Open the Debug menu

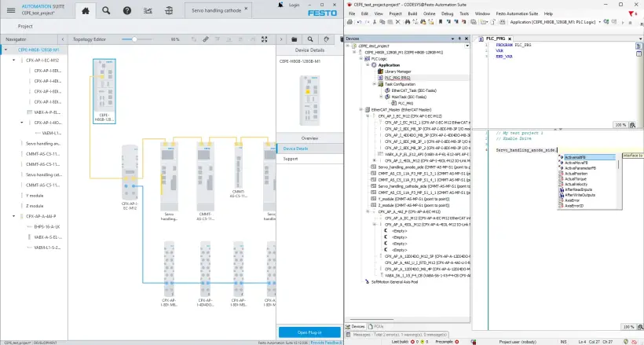446,13
